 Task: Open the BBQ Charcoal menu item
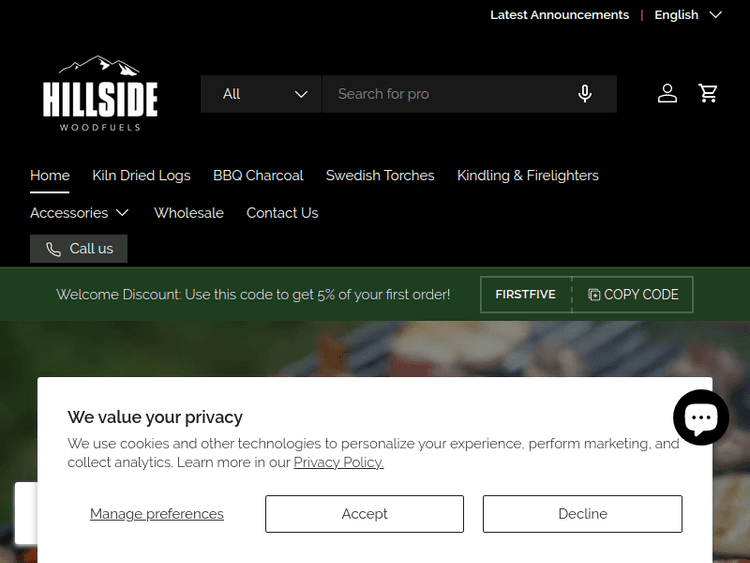[x=258, y=175]
